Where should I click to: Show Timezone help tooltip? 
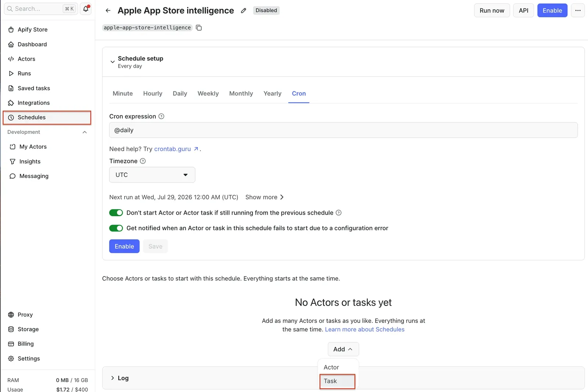(x=143, y=161)
